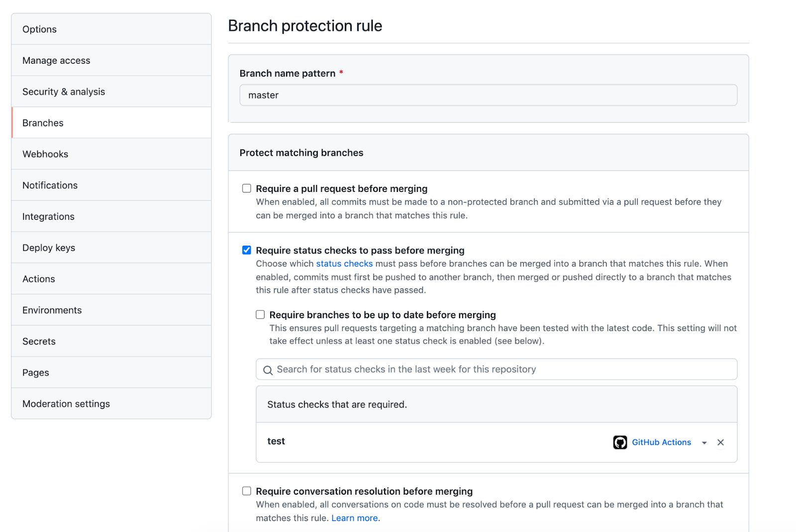
Task: Remove the test status check
Action: coord(720,443)
